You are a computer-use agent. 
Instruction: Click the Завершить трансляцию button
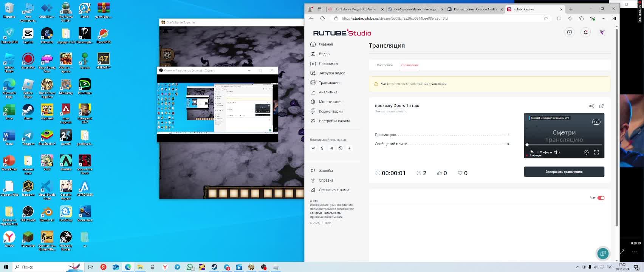click(x=564, y=172)
